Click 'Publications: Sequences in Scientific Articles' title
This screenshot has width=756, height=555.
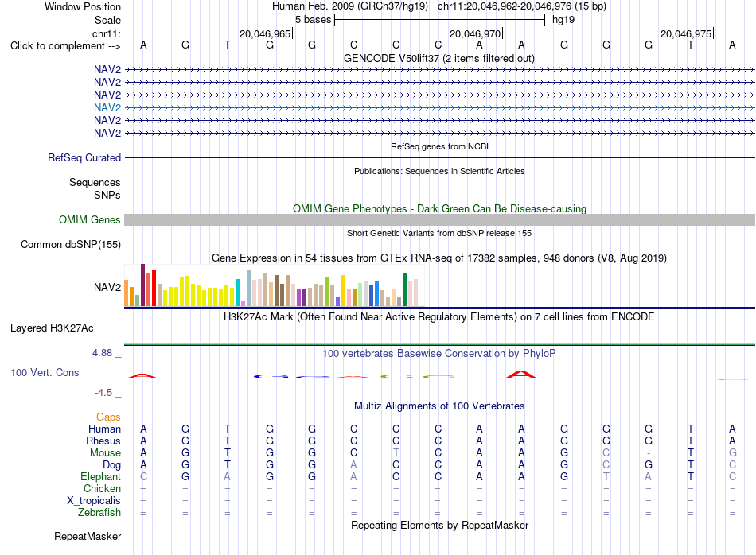point(439,171)
